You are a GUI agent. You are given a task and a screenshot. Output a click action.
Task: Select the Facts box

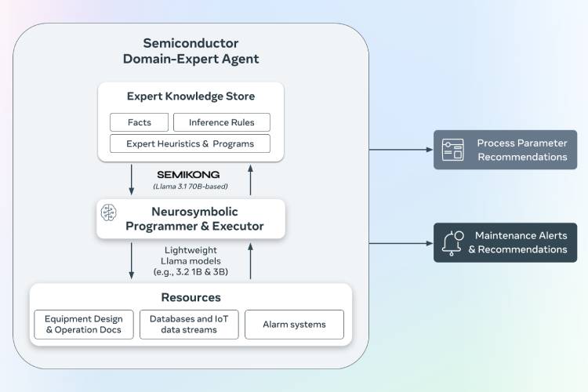[140, 122]
